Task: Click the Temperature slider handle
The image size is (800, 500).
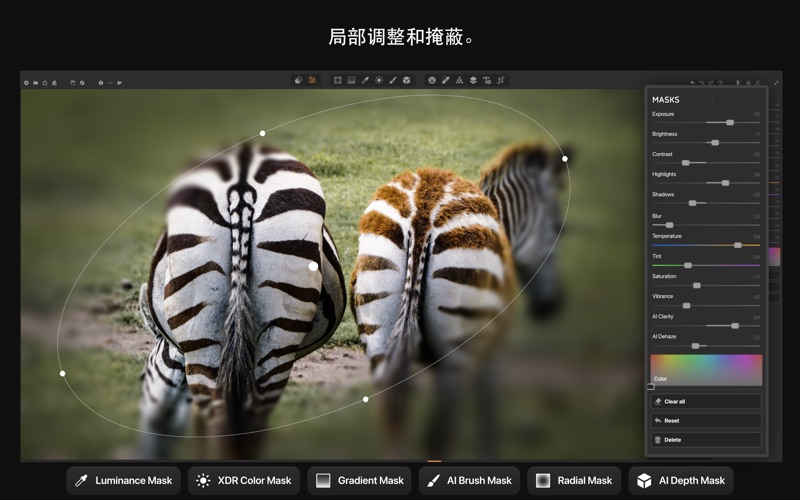Action: coord(738,245)
